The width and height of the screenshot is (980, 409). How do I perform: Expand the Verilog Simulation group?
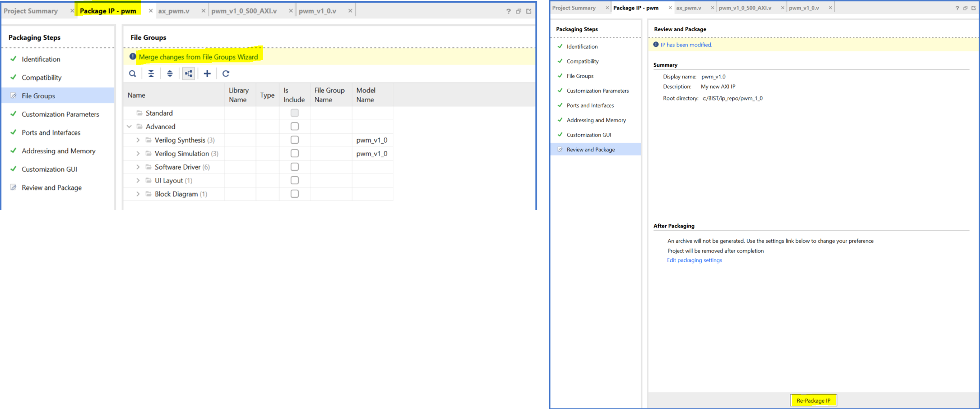pos(138,154)
